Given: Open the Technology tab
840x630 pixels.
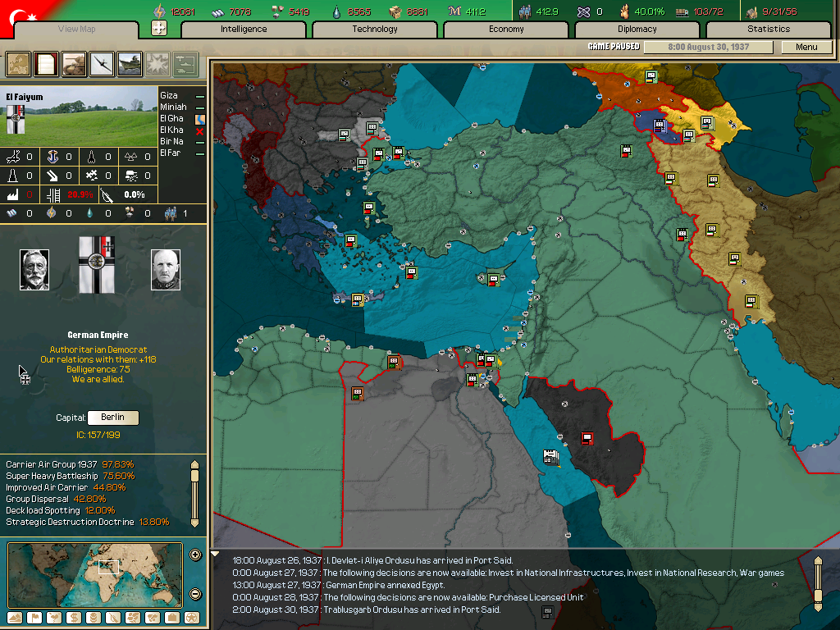Looking at the screenshot, I should (x=375, y=29).
